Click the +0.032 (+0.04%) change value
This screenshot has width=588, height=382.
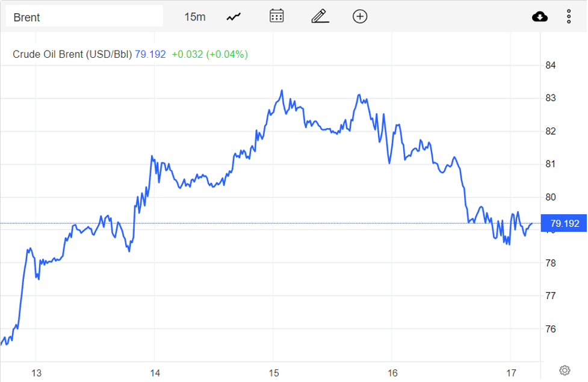click(x=209, y=54)
